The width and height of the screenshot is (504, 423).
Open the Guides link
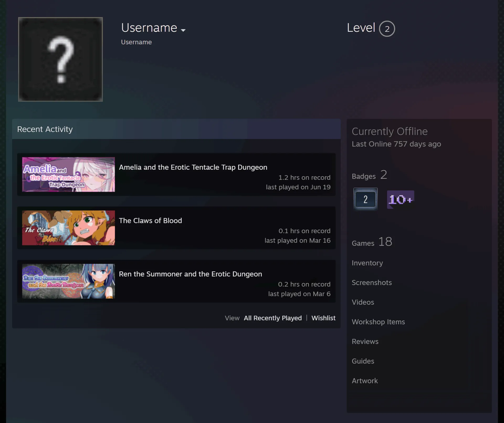click(x=363, y=361)
